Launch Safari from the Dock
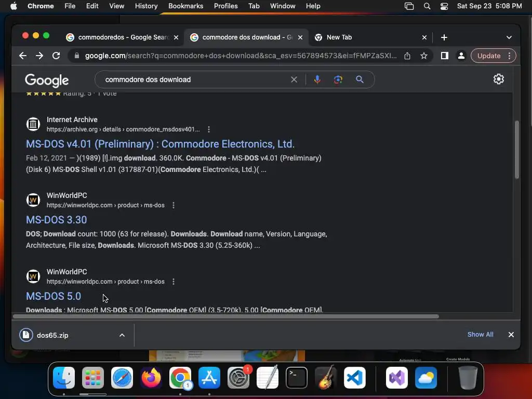Image resolution: width=532 pixels, height=399 pixels. coord(122,378)
